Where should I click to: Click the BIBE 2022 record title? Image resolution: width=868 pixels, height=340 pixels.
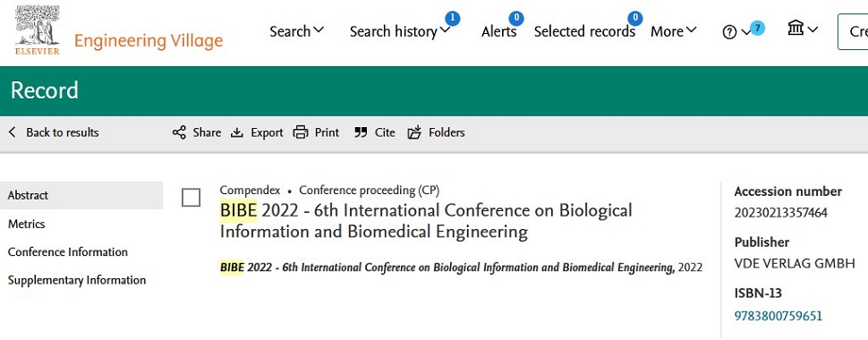426,220
